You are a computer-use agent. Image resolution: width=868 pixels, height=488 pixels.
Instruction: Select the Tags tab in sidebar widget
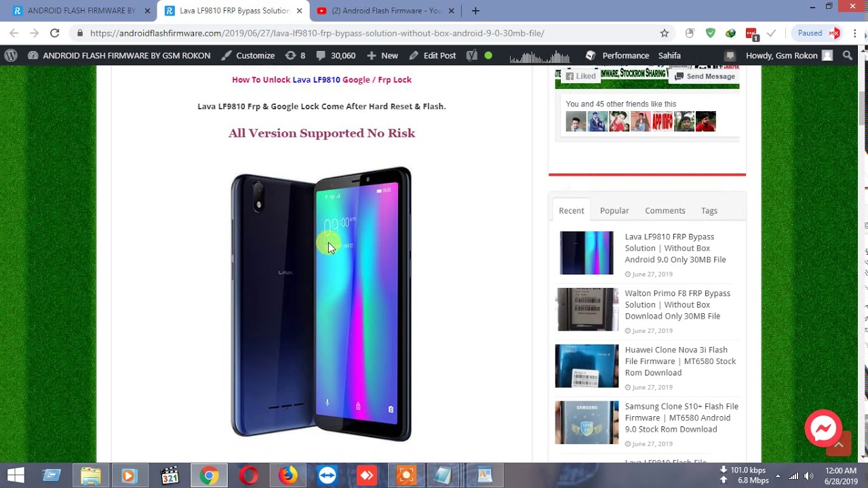(x=709, y=211)
